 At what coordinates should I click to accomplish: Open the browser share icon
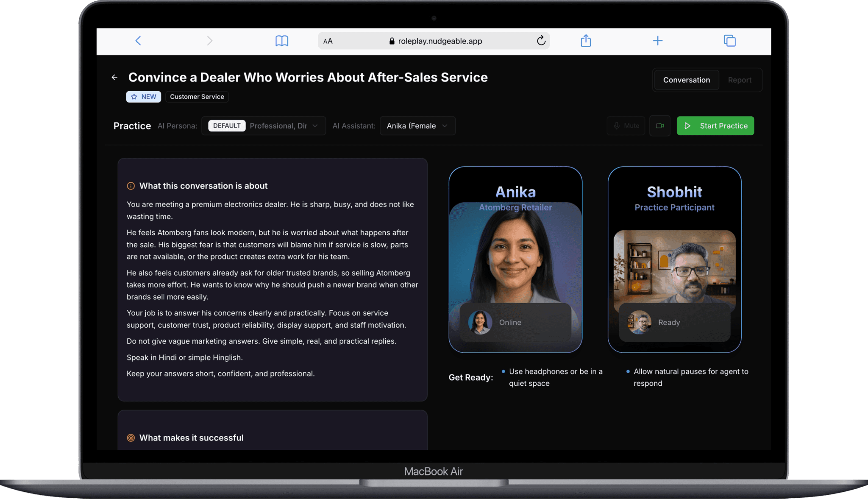pos(586,41)
